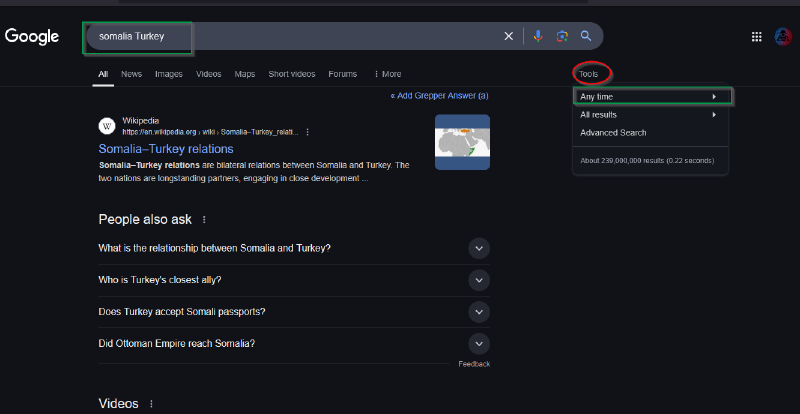The height and width of the screenshot is (414, 800).
Task: Open the Google account profile avatar
Action: (x=783, y=37)
